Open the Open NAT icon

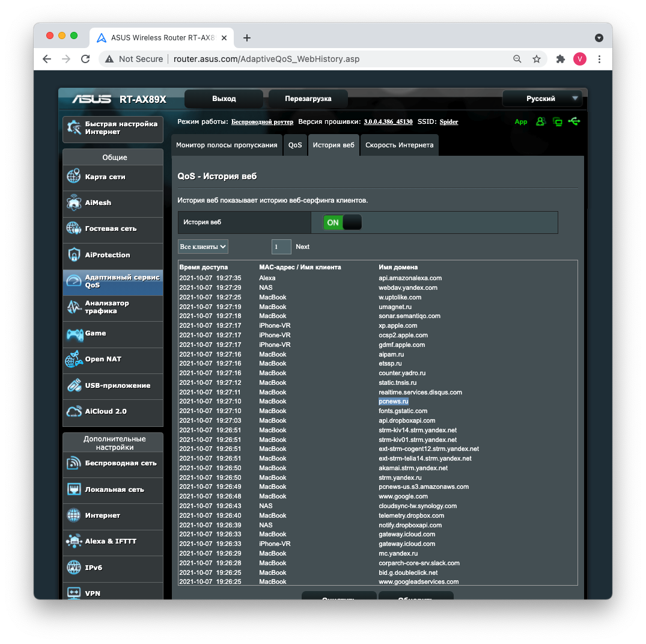[74, 359]
